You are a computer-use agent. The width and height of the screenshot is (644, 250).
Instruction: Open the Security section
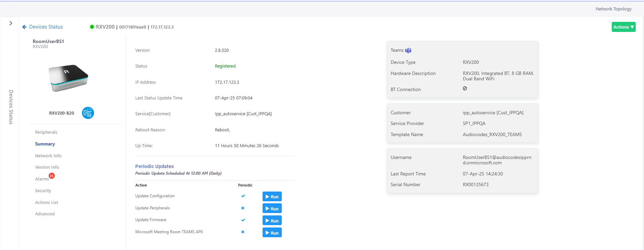43,191
